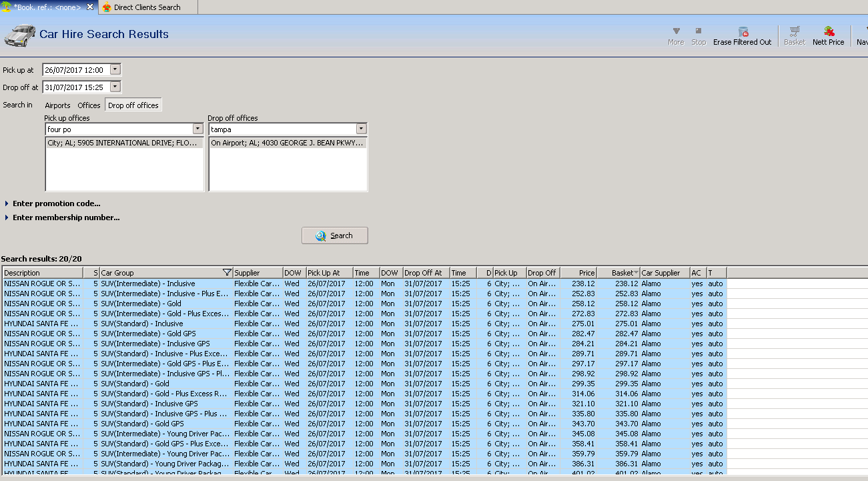The width and height of the screenshot is (868, 481).
Task: Sort by the Description column header
Action: point(43,273)
